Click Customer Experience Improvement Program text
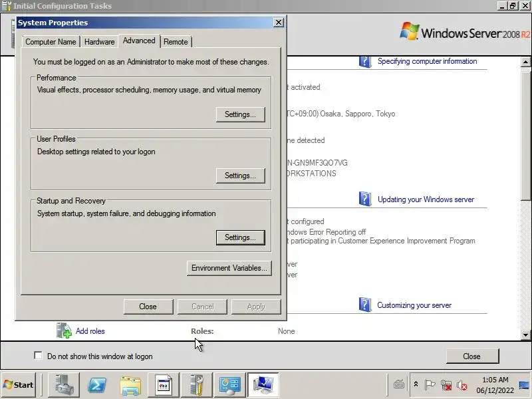 point(406,241)
